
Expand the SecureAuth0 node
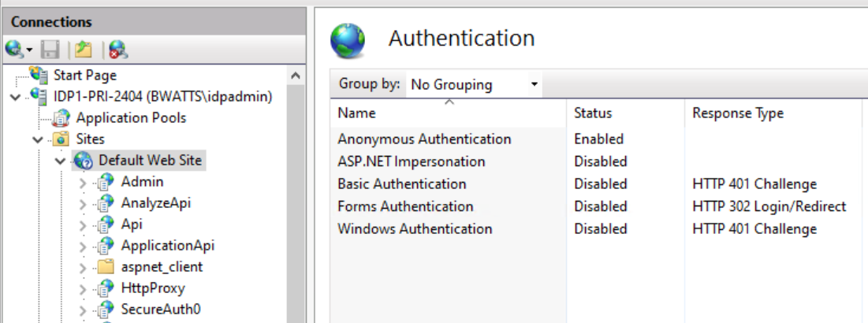pyautogui.click(x=83, y=310)
